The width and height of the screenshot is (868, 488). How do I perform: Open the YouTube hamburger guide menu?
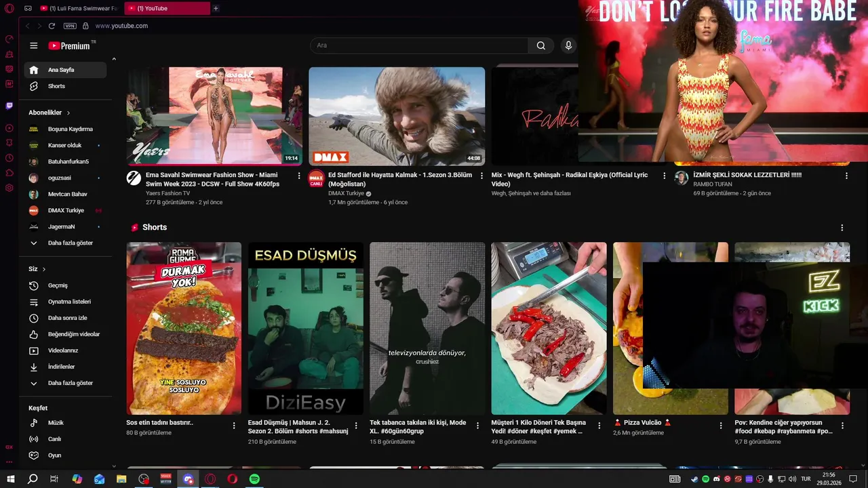pyautogui.click(x=34, y=45)
